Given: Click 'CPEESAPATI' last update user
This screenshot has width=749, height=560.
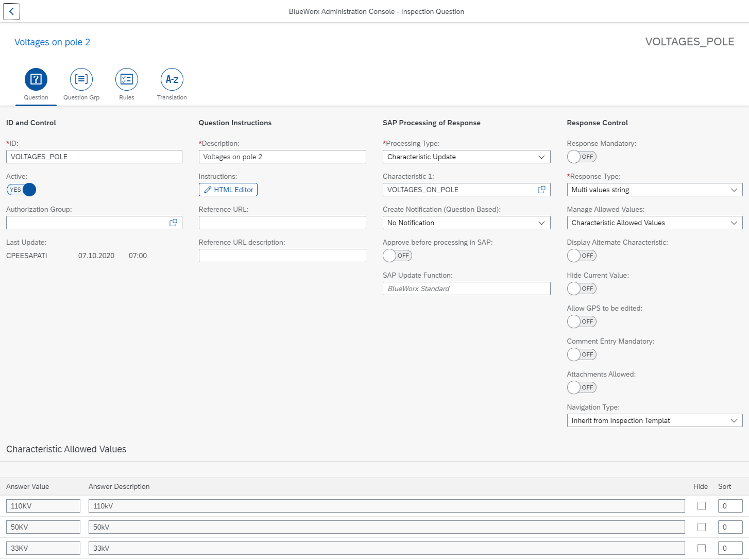Looking at the screenshot, I should point(27,256).
